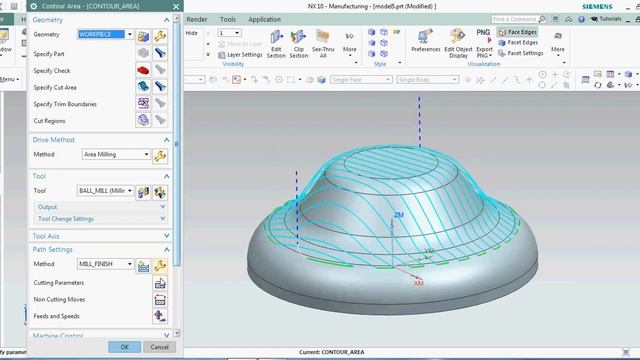Click the edit geometry wrench icon
Viewport: 640px width, 360px height.
[160, 36]
